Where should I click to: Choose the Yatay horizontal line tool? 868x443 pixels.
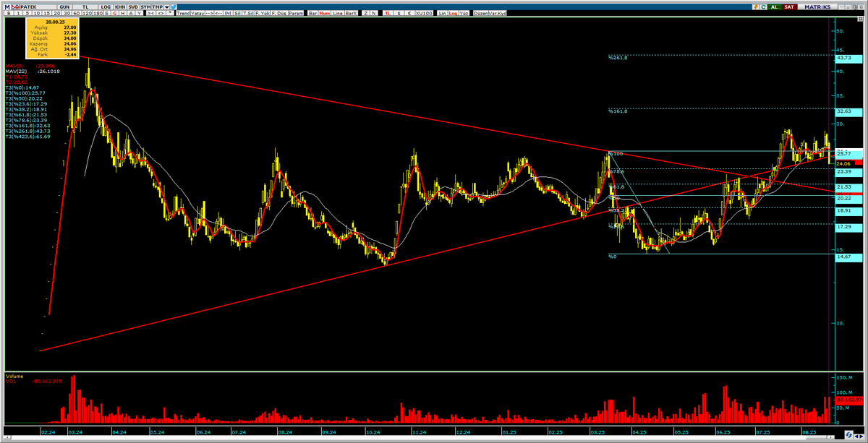pos(197,13)
